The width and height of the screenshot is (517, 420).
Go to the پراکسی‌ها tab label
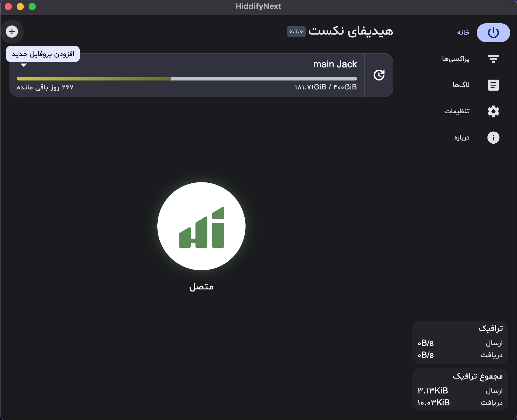(x=456, y=59)
